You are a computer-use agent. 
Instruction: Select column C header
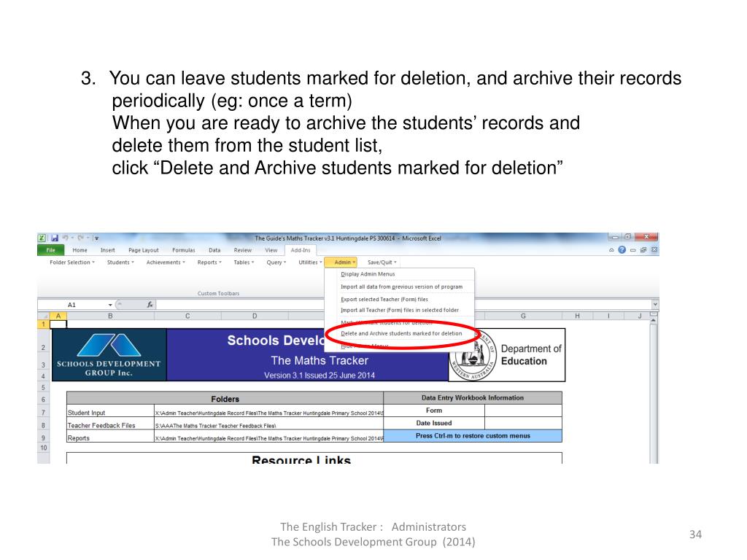[x=187, y=316]
